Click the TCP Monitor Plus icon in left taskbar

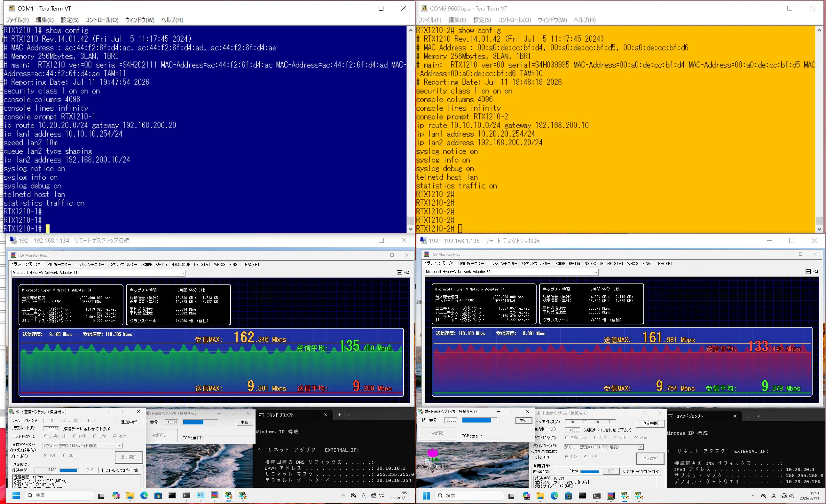[215, 495]
